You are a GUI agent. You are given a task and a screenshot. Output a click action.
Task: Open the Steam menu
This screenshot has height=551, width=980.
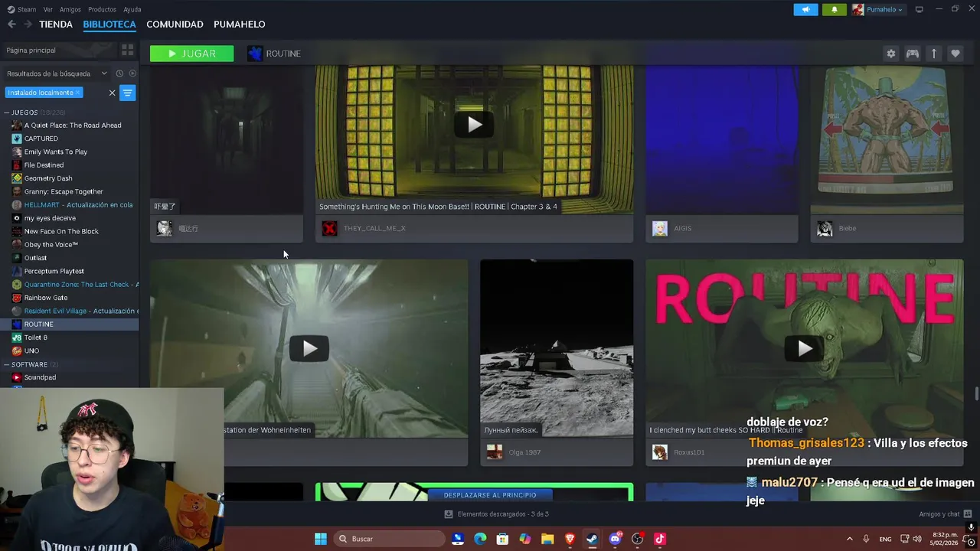tap(23, 9)
